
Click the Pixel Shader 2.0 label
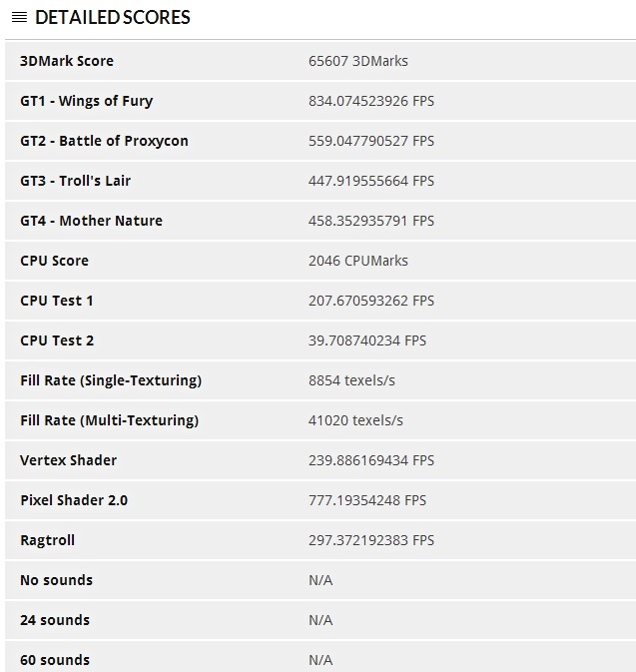coord(74,500)
